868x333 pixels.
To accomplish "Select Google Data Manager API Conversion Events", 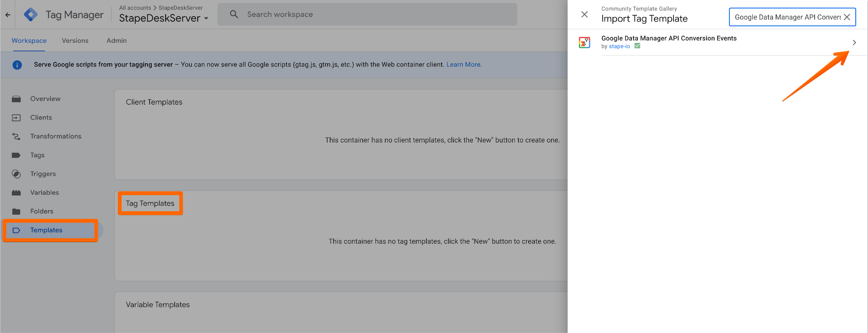I will click(x=669, y=38).
